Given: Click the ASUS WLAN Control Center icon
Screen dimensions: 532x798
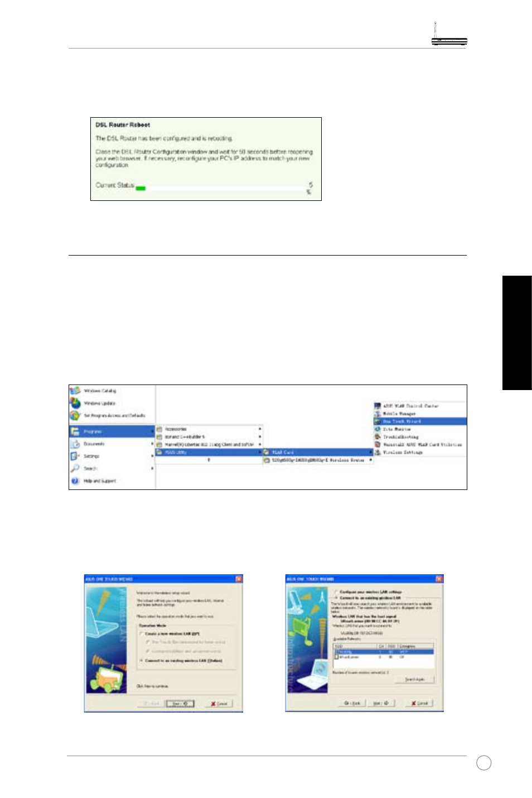Looking at the screenshot, I should (378, 406).
